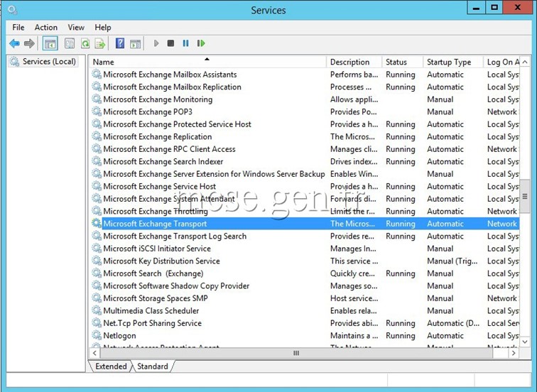Click 'Local Ser' log on cell
The width and height of the screenshot is (537, 392).
tap(503, 323)
